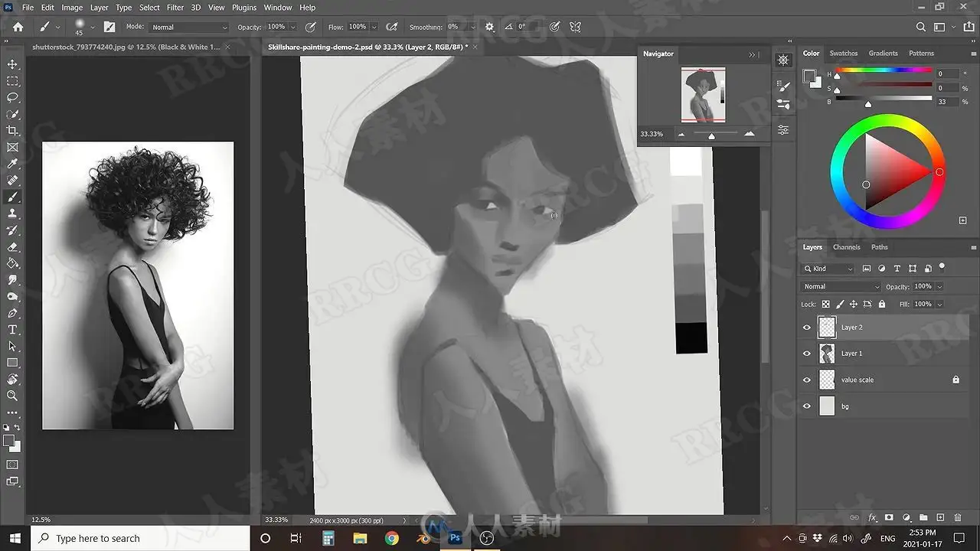
Task: Delete layer using trash icon
Action: [x=958, y=518]
